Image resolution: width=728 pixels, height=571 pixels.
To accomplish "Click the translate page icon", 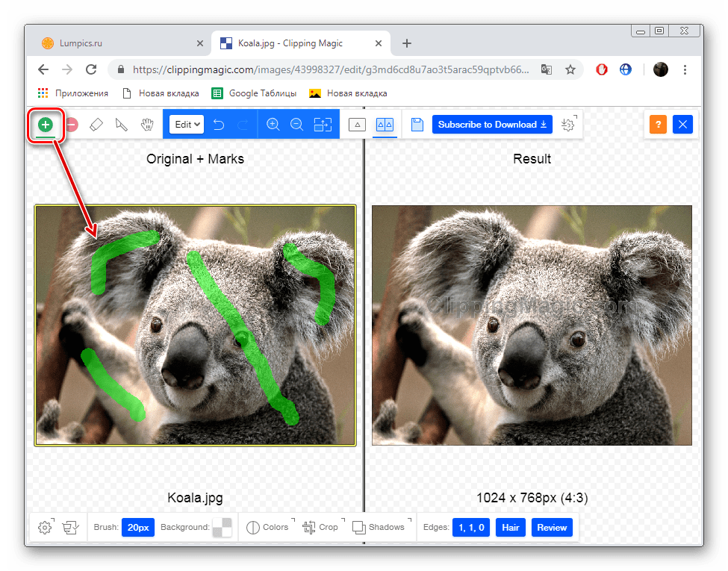I will [547, 69].
